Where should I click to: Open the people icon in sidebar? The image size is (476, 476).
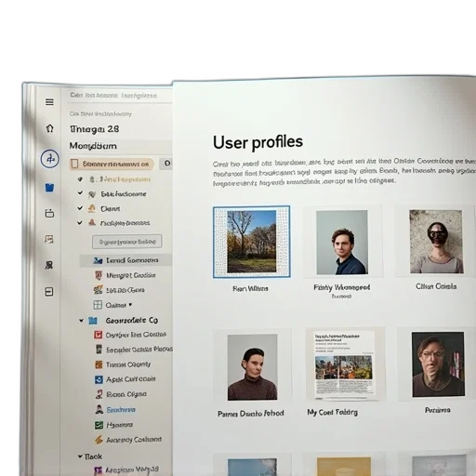pyautogui.click(x=49, y=265)
